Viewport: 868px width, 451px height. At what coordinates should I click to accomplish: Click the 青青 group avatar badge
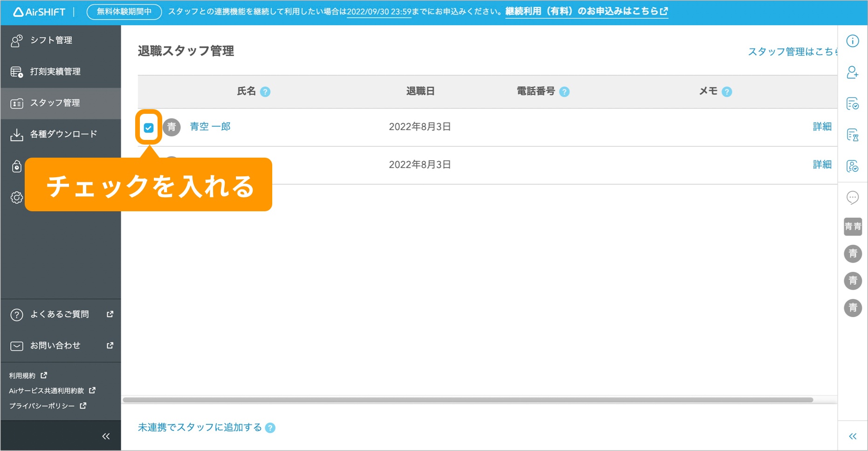[x=853, y=227]
